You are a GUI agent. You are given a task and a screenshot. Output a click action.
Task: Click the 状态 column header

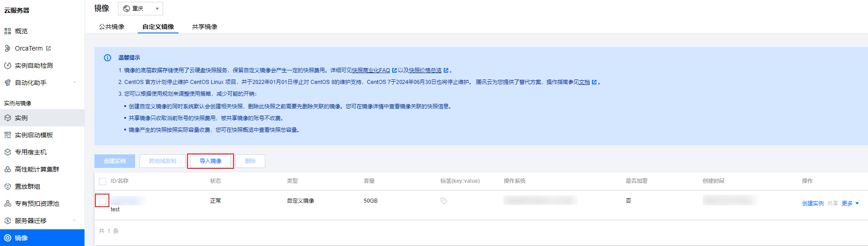point(216,181)
